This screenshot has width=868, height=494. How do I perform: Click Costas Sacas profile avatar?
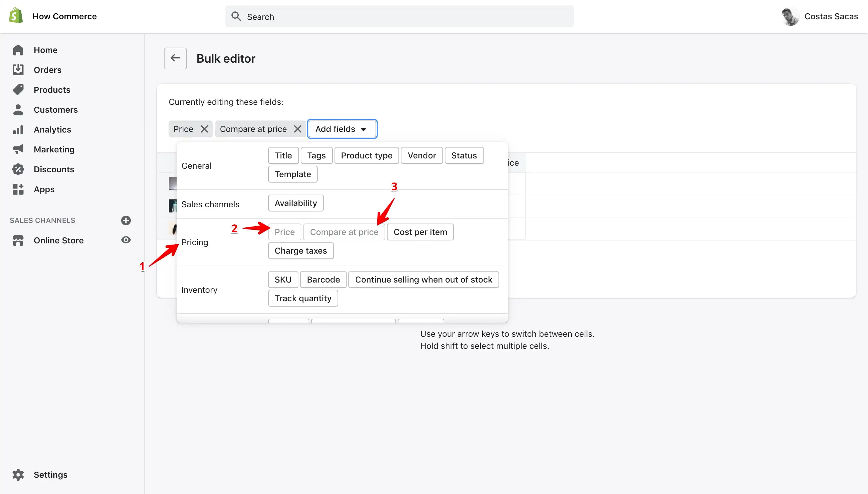point(790,16)
